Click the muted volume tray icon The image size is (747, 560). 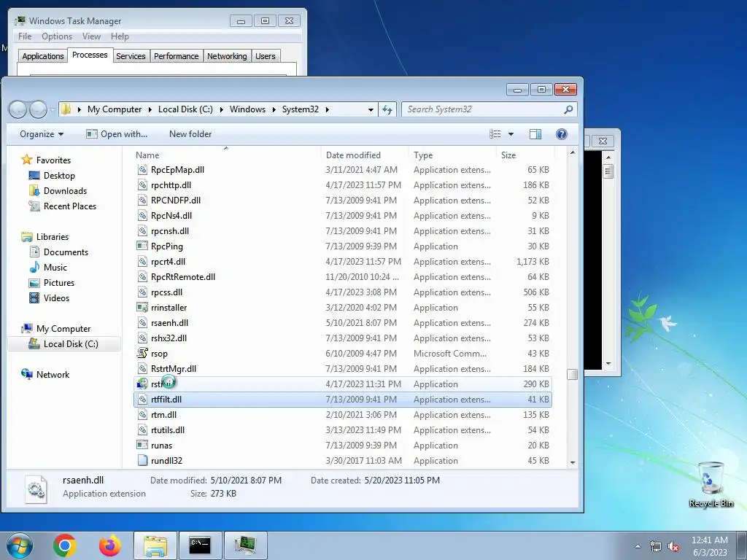tap(673, 547)
